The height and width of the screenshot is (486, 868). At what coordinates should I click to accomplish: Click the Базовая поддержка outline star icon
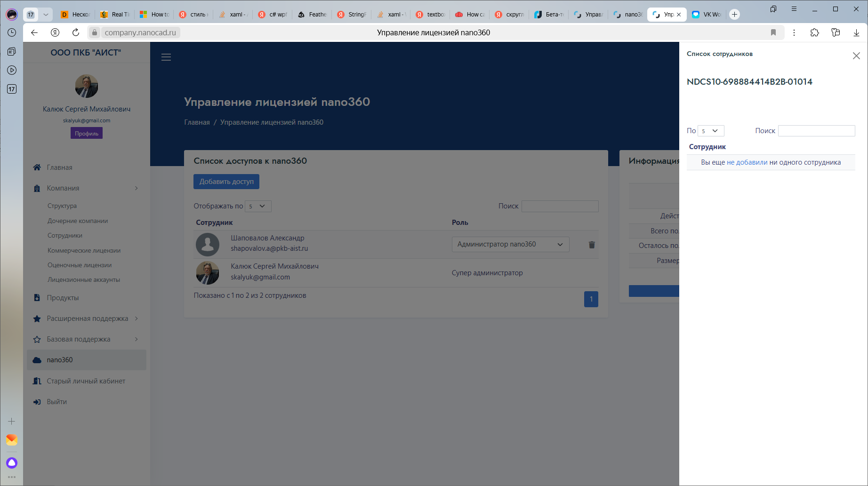[37, 339]
